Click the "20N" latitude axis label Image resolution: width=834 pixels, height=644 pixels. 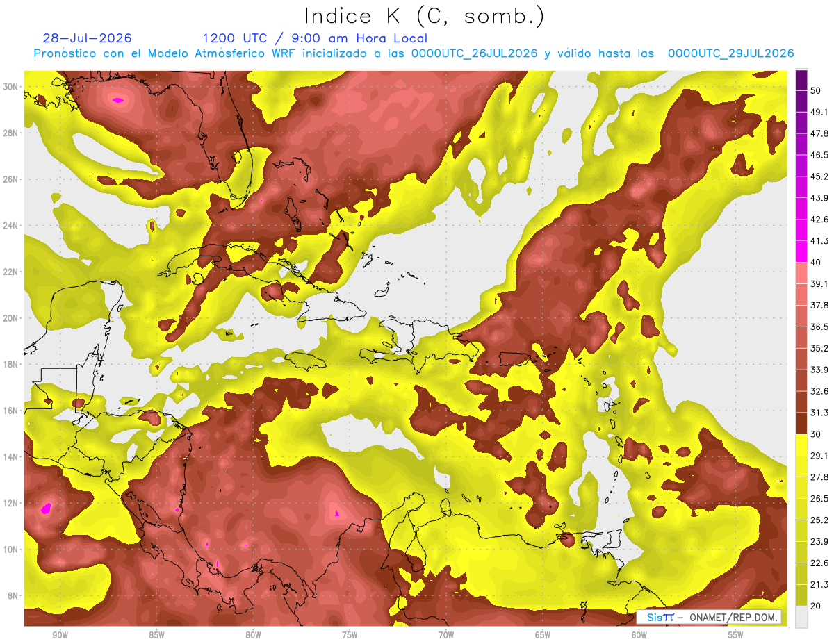tap(11, 318)
